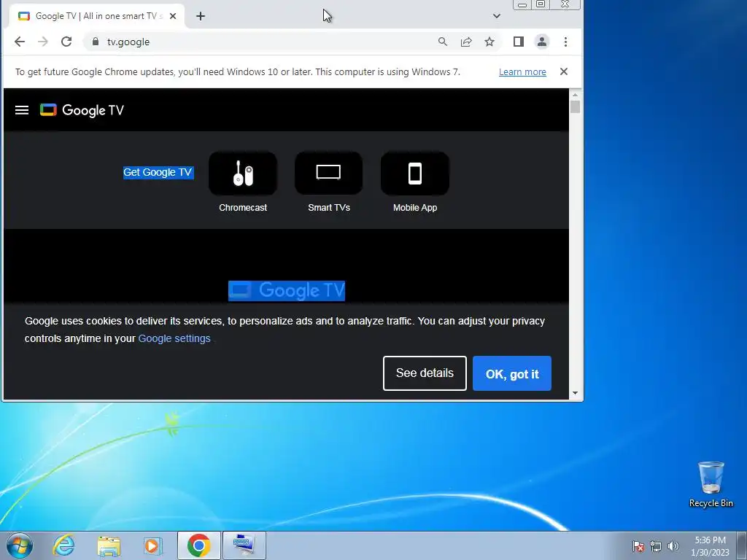Click the vertical scrollbar thumb
This screenshot has width=747, height=560.
(x=575, y=106)
